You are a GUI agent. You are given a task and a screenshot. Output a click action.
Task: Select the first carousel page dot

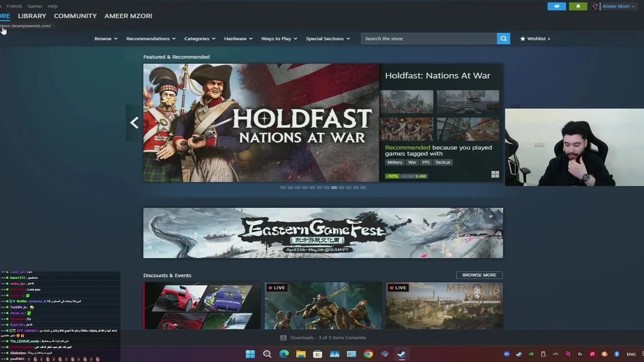tap(283, 188)
